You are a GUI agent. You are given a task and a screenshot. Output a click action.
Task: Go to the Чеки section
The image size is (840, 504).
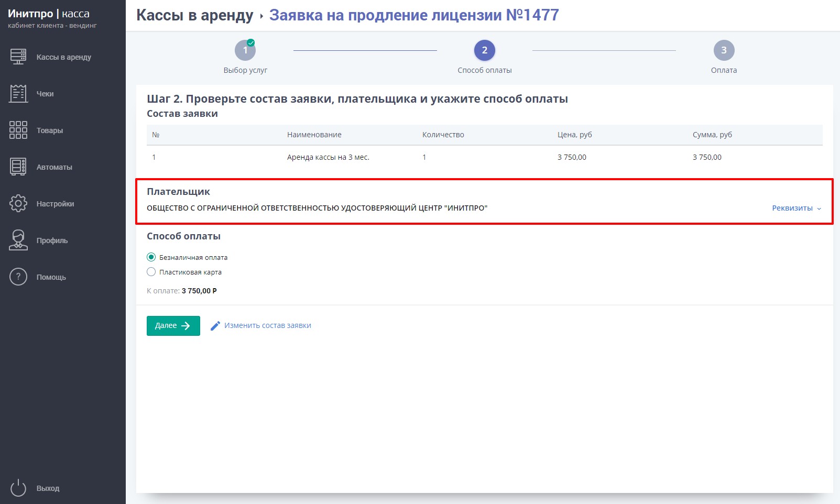45,94
